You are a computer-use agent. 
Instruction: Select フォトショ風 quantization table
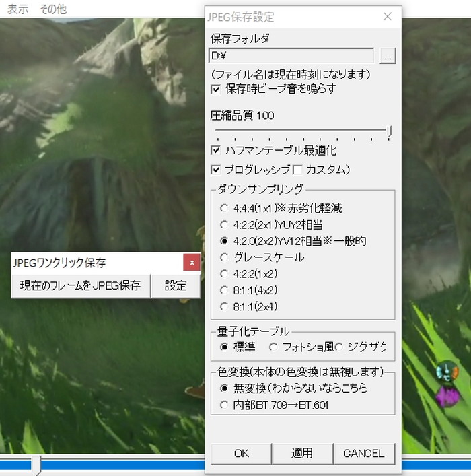[x=301, y=347]
